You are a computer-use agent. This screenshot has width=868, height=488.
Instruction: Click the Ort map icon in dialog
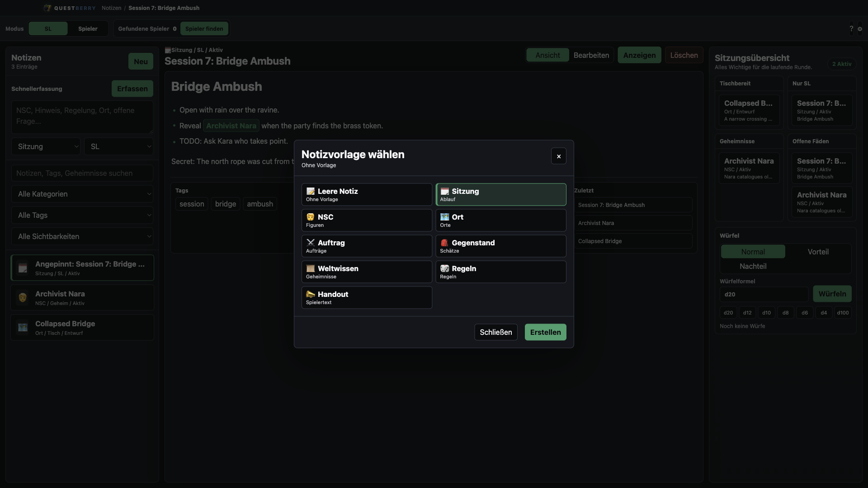tap(445, 217)
